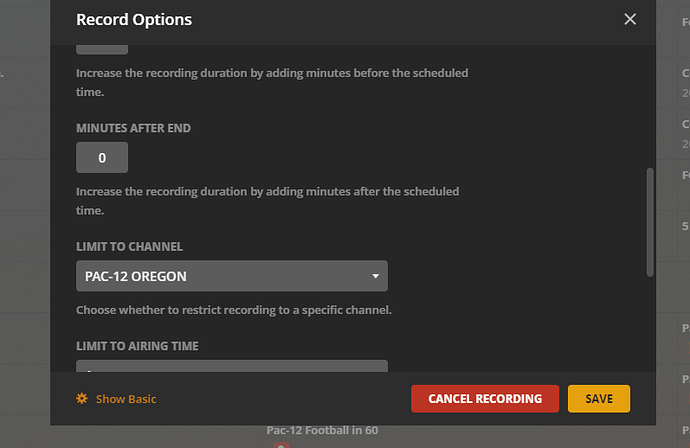Click the Limit to Channel dropdown arrow
690x448 pixels.
pos(375,276)
